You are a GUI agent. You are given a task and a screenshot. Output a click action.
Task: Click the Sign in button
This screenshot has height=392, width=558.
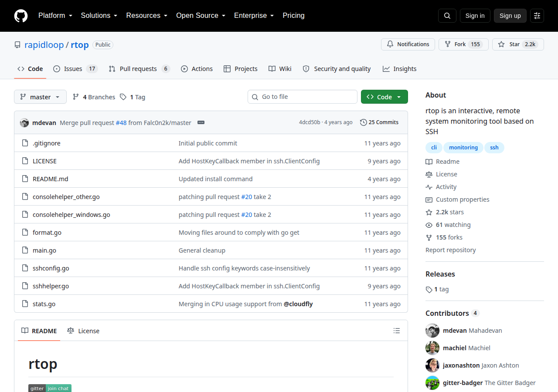475,16
